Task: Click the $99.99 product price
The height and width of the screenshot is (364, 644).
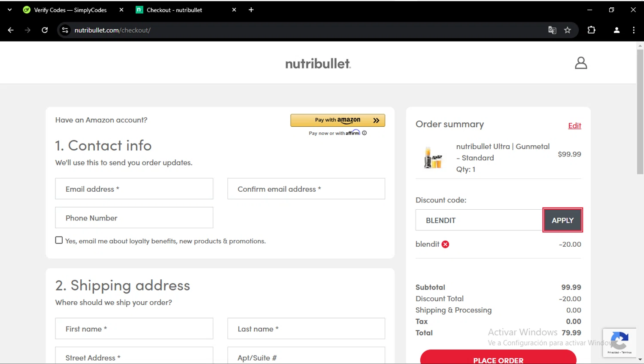Action: coord(569,154)
